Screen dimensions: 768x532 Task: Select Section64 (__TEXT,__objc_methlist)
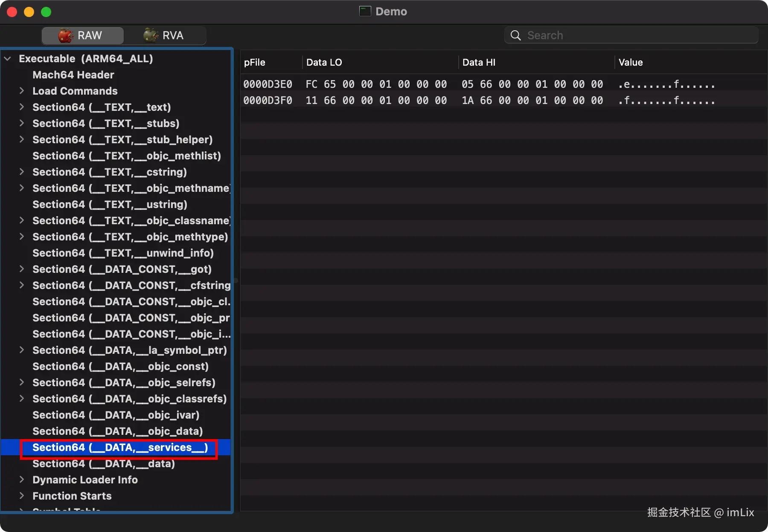pos(127,156)
